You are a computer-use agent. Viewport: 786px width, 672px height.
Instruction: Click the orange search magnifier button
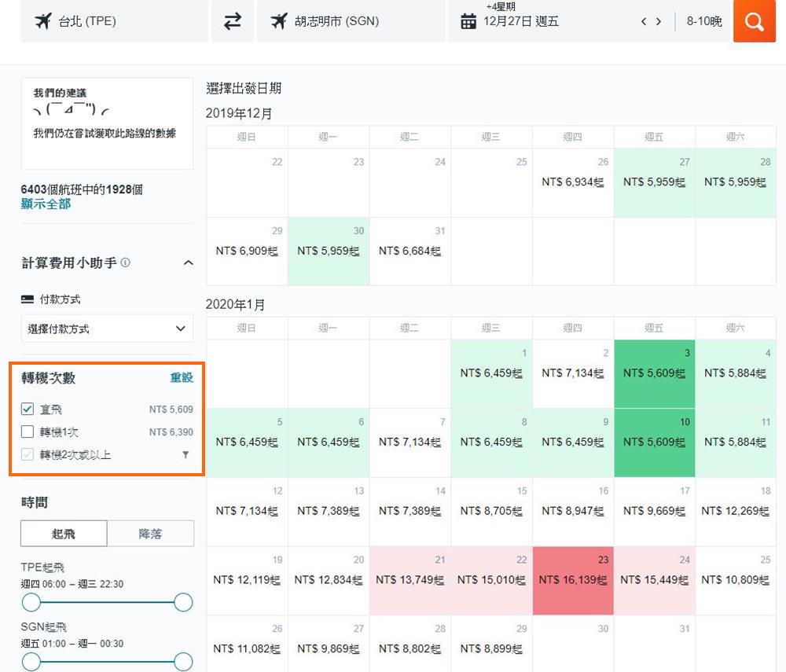tap(754, 21)
